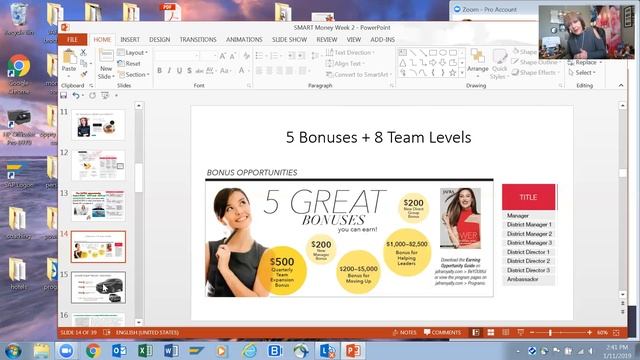Click the Increase Font Size icon
The height and width of the screenshot is (360, 640).
[223, 56]
